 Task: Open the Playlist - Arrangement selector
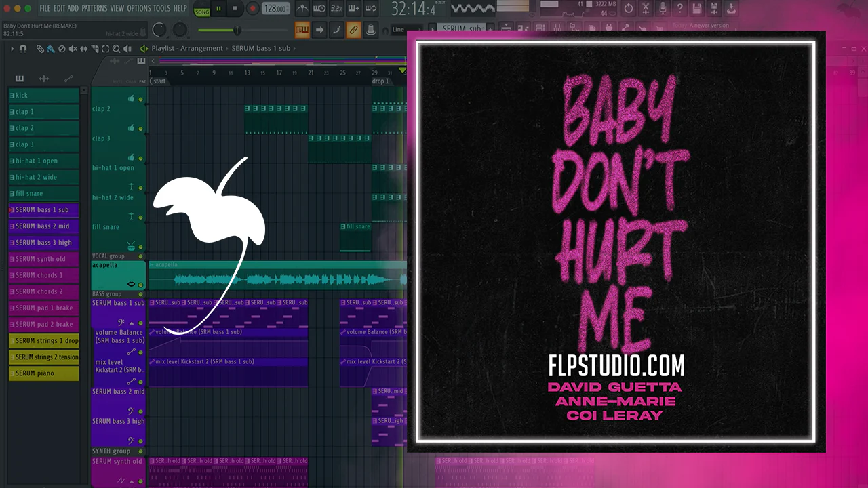187,49
